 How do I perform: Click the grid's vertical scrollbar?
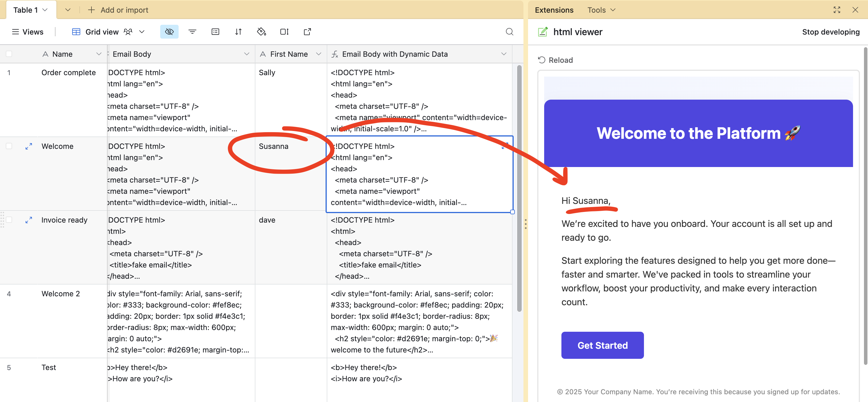click(x=519, y=189)
